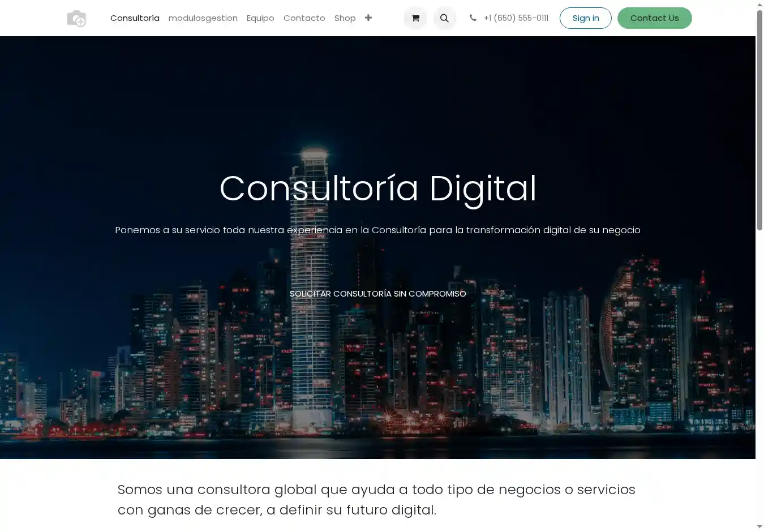Call the +1 (650) 555-0111 number link
Image resolution: width=764 pixels, height=532 pixels.
coord(516,18)
